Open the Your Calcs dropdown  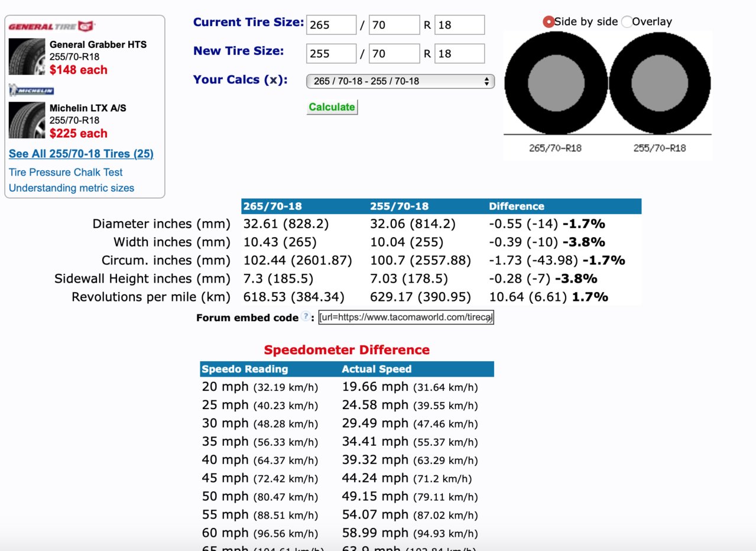pos(400,81)
